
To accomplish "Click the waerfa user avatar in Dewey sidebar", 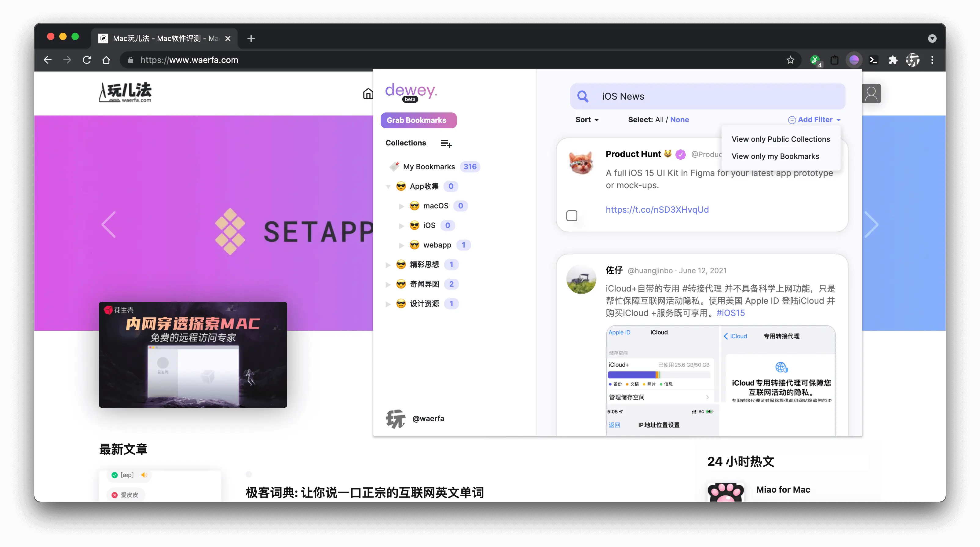I will pyautogui.click(x=396, y=419).
